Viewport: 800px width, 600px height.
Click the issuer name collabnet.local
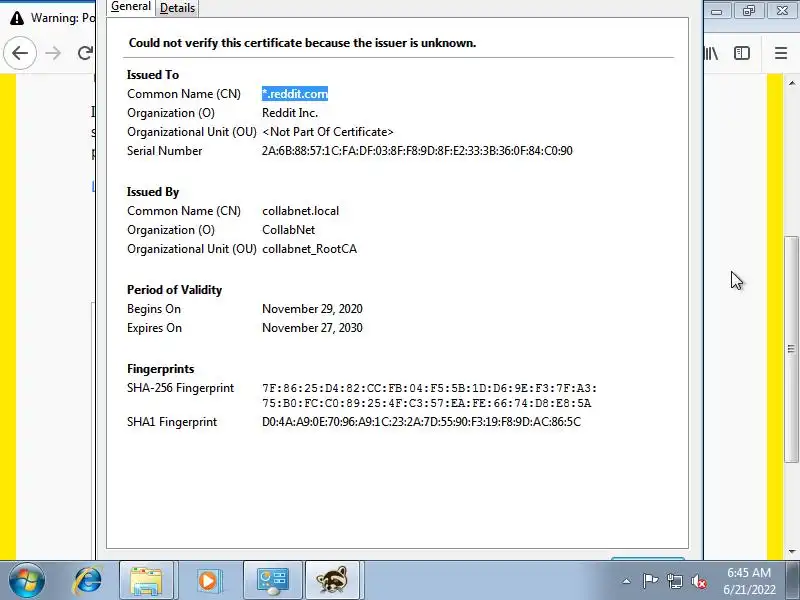pyautogui.click(x=301, y=211)
